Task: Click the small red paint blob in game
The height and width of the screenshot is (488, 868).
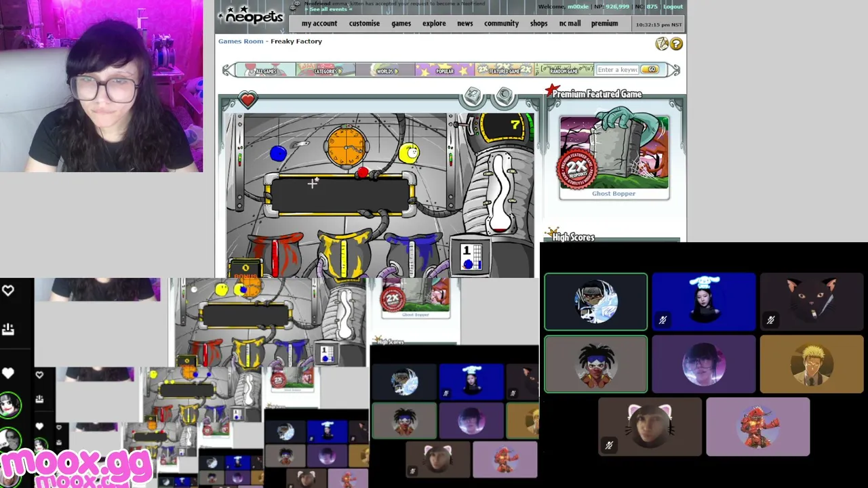Action: tap(363, 174)
